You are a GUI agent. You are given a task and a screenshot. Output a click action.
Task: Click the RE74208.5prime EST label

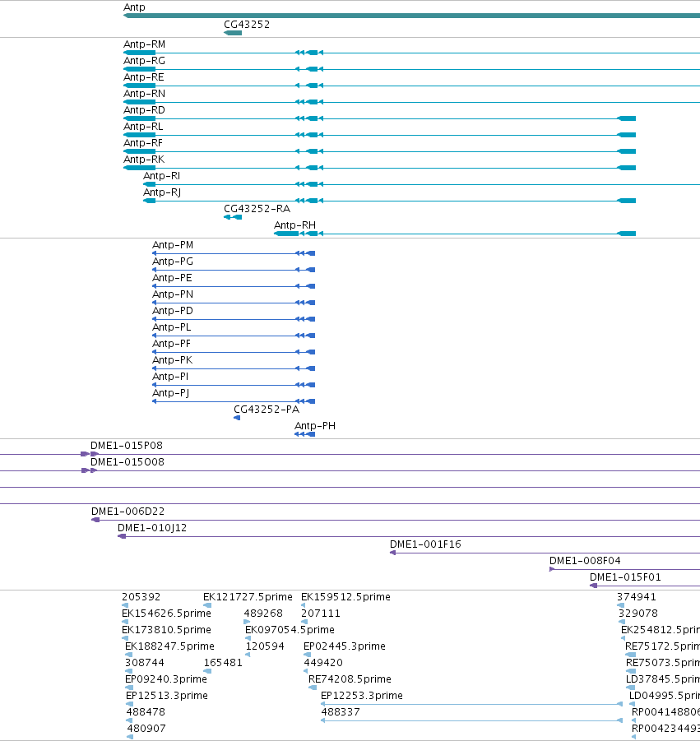point(350,679)
